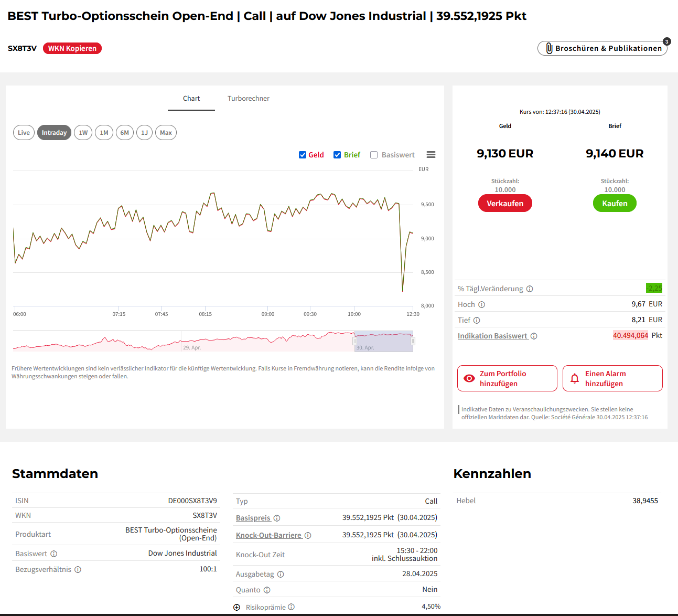Click the Basiswert value 40.494,064
678x616 pixels.
pyautogui.click(x=631, y=336)
